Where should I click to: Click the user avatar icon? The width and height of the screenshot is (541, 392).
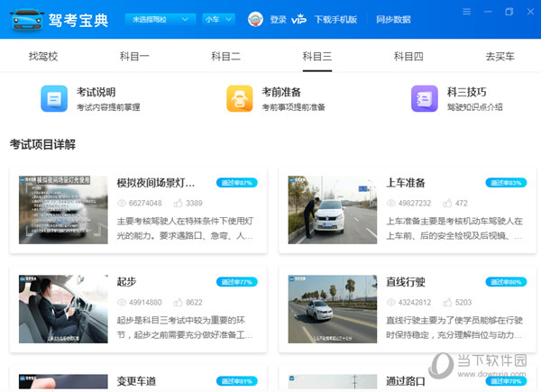pyautogui.click(x=255, y=19)
